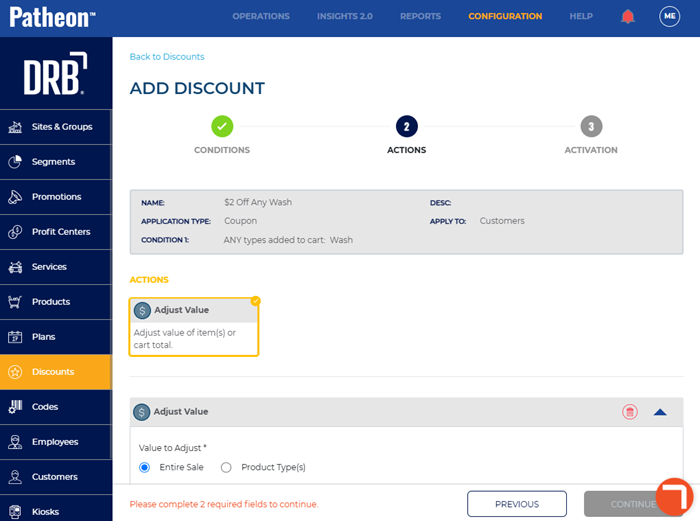Click the Segments pie chart icon
The height and width of the screenshot is (521, 700).
[15, 162]
